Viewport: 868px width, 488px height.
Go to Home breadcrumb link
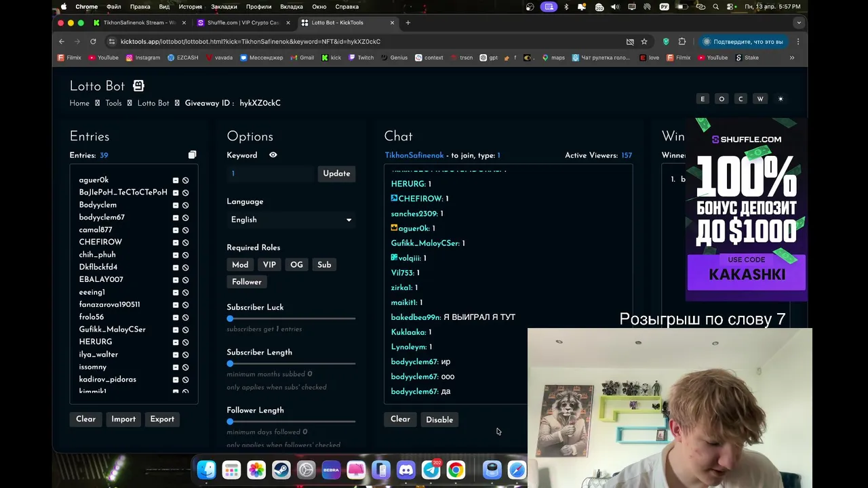click(79, 103)
